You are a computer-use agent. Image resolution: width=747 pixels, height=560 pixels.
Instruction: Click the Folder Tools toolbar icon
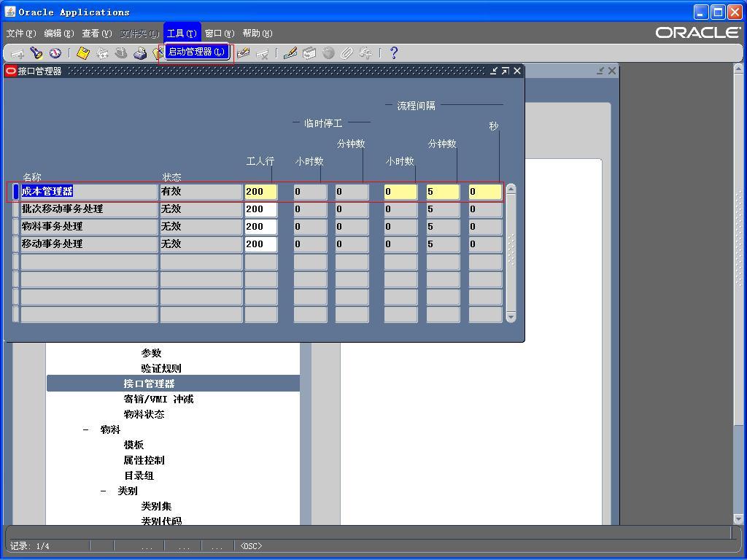pos(366,52)
